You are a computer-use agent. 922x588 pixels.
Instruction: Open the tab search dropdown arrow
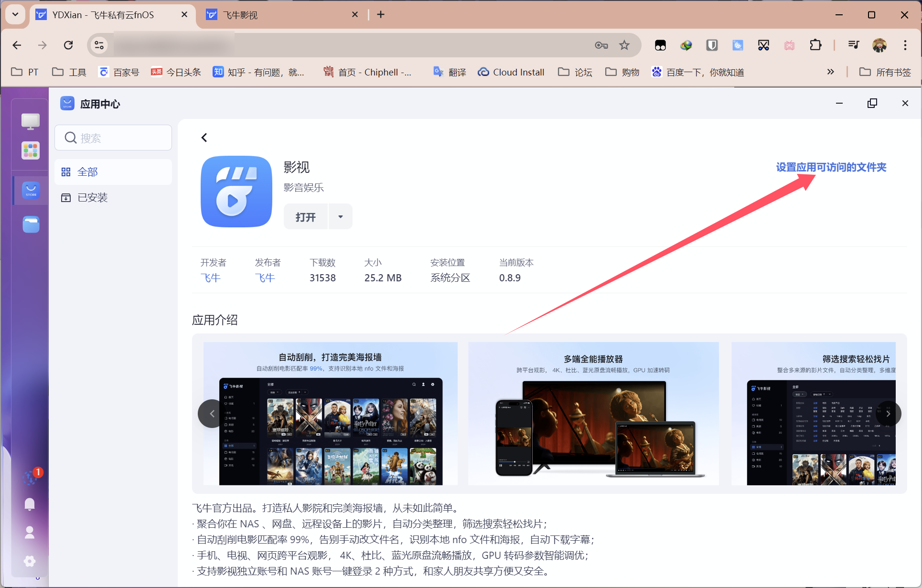coord(15,14)
